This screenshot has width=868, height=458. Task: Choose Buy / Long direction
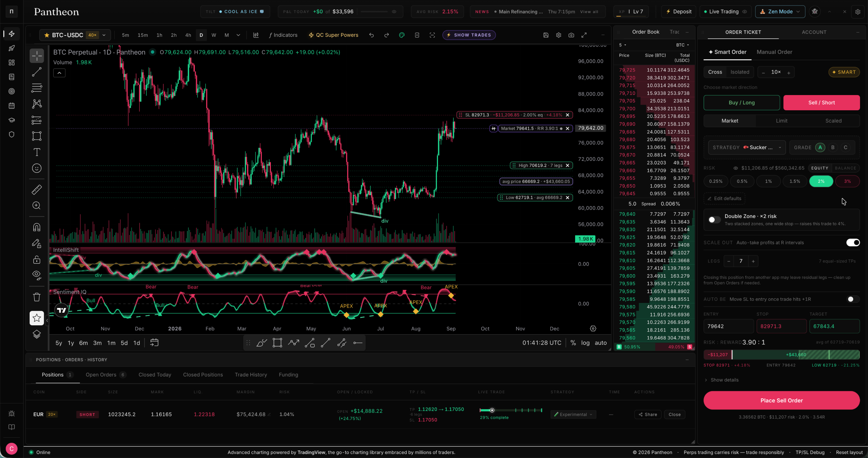[x=741, y=103]
